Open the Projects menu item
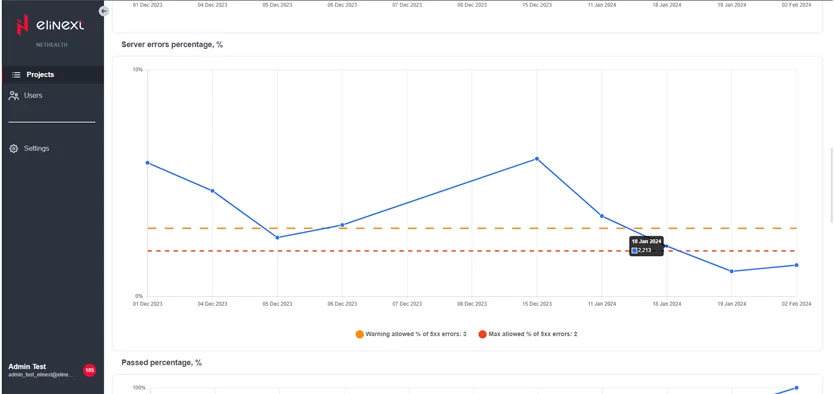The image size is (834, 394). click(53, 75)
